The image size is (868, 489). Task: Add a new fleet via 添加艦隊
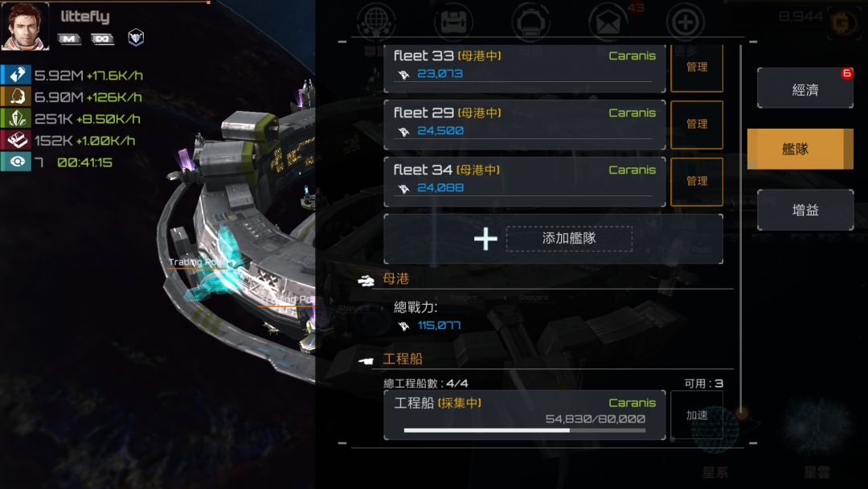click(x=553, y=239)
